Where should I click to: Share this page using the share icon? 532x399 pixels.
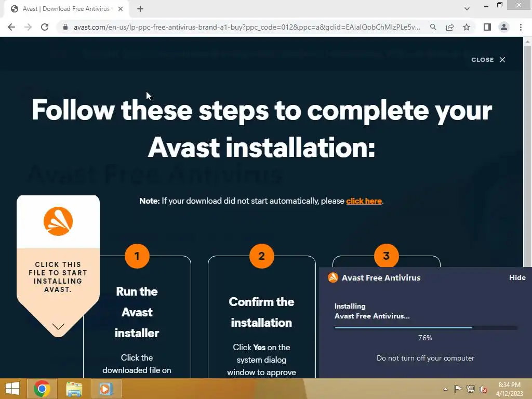450,27
